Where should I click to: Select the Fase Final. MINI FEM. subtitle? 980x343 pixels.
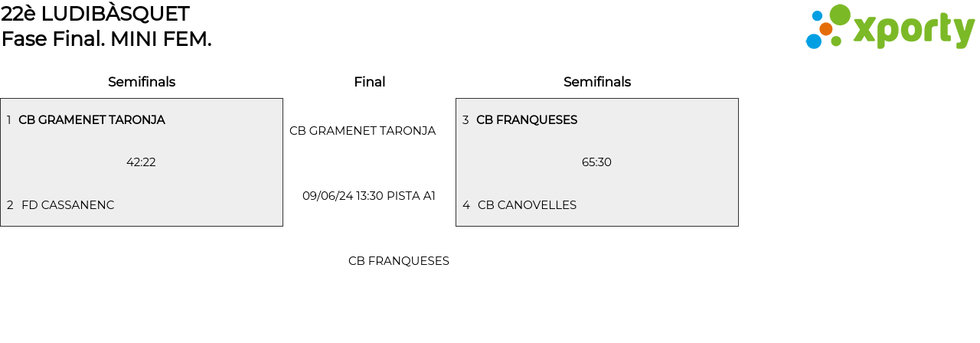coord(106,39)
